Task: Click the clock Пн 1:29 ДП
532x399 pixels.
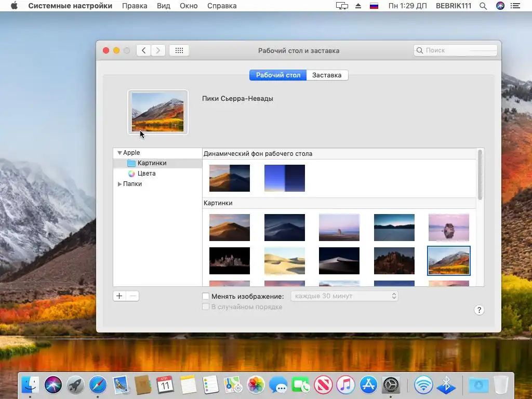Action: (407, 6)
